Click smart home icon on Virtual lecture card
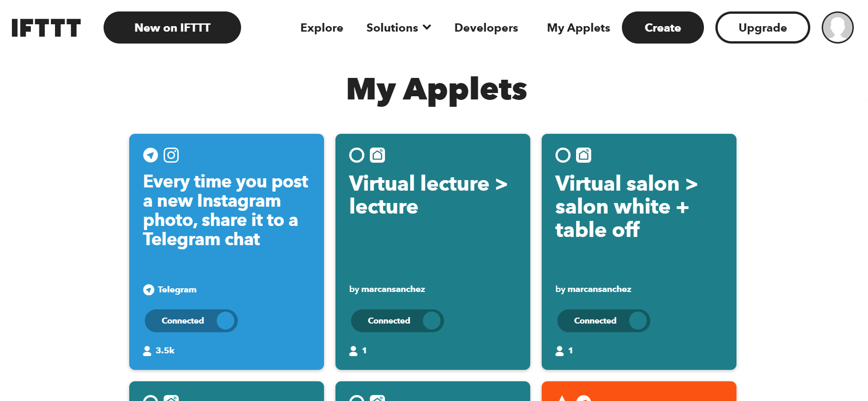Screen dimensions: 868x401 coord(378,155)
